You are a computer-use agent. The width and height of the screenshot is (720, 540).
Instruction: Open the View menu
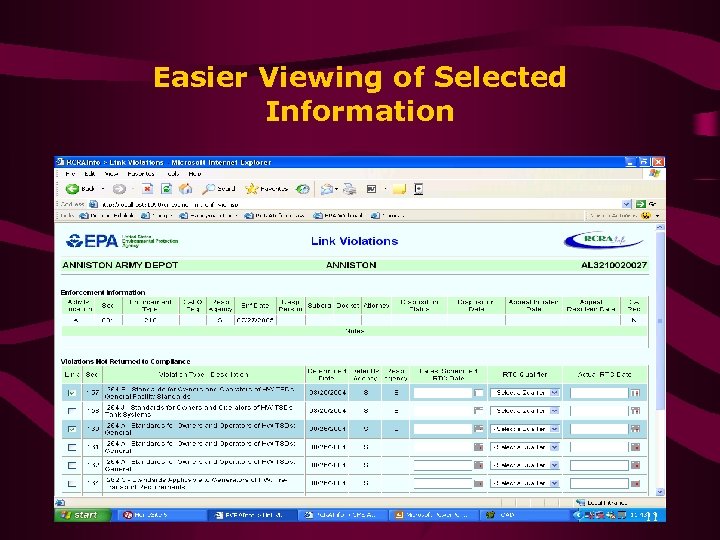111,174
